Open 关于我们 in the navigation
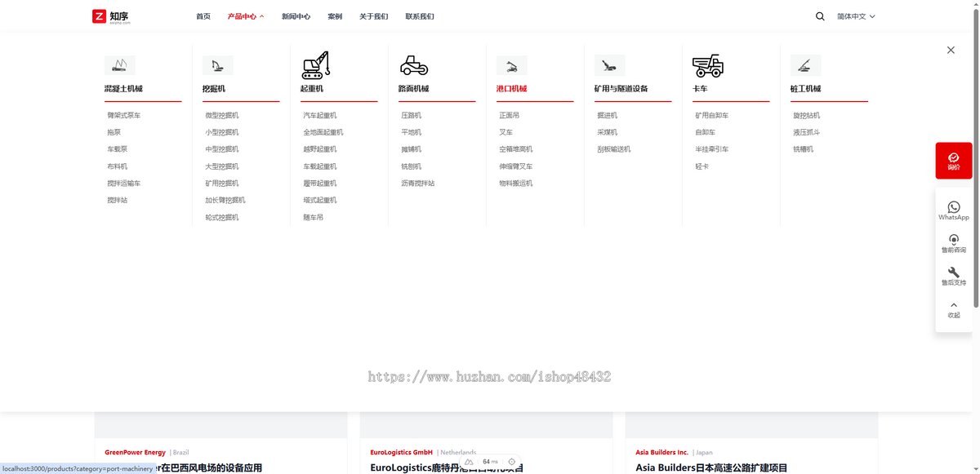 coord(374,16)
